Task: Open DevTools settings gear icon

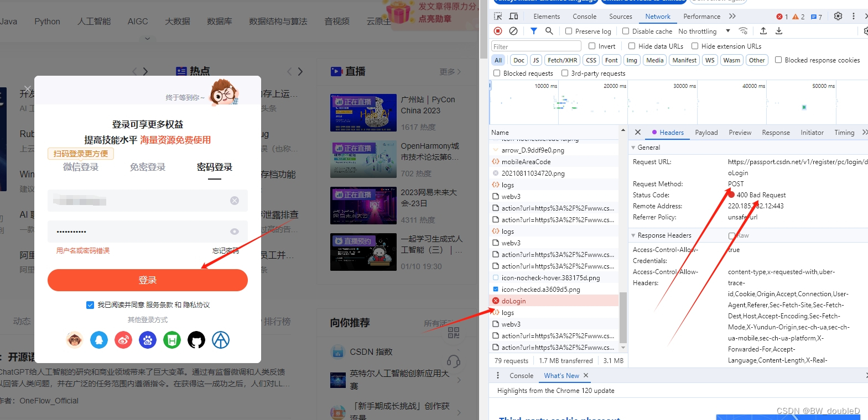Action: pyautogui.click(x=838, y=16)
